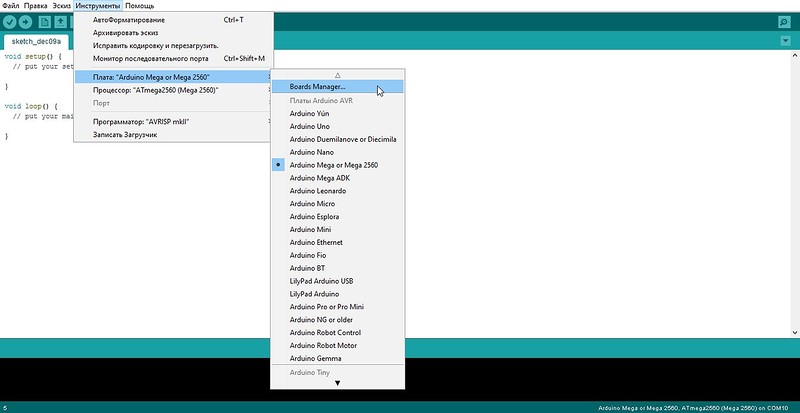The width and height of the screenshot is (800, 413).
Task: Click the Upload arrow icon
Action: 26,22
